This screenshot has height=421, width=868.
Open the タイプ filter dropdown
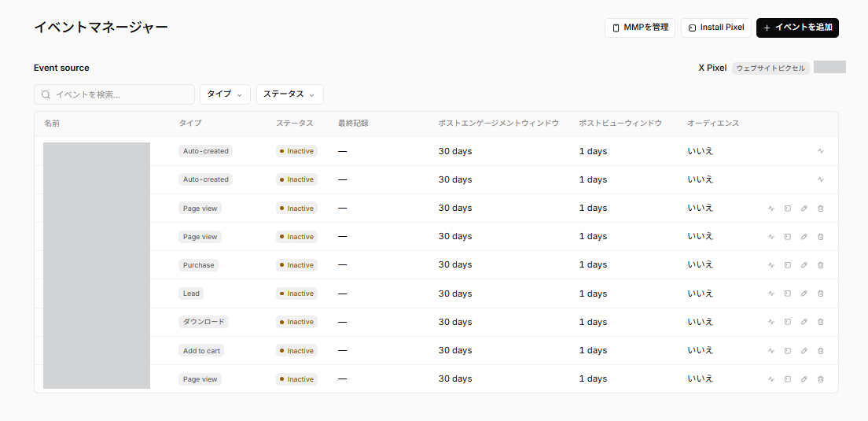click(x=225, y=94)
